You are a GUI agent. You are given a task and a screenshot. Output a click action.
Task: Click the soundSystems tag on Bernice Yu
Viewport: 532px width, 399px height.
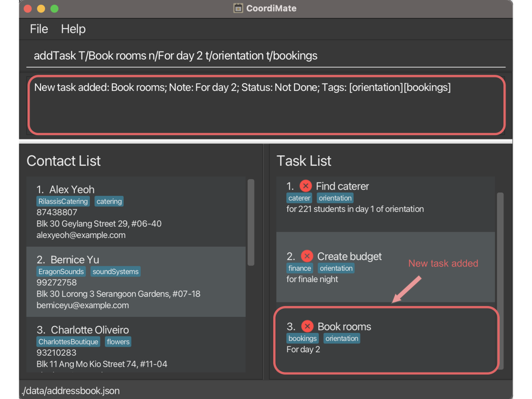(x=116, y=272)
